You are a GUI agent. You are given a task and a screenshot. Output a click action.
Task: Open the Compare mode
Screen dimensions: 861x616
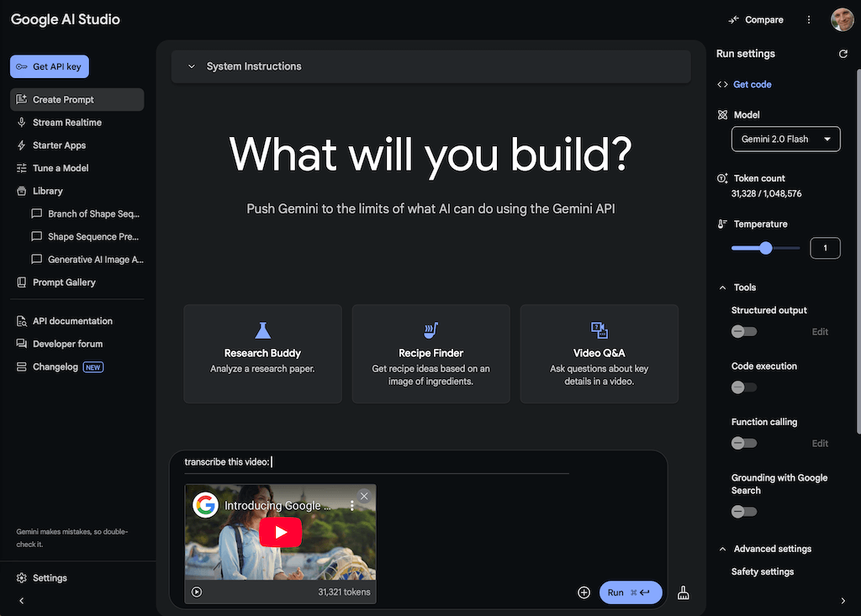[x=756, y=20]
